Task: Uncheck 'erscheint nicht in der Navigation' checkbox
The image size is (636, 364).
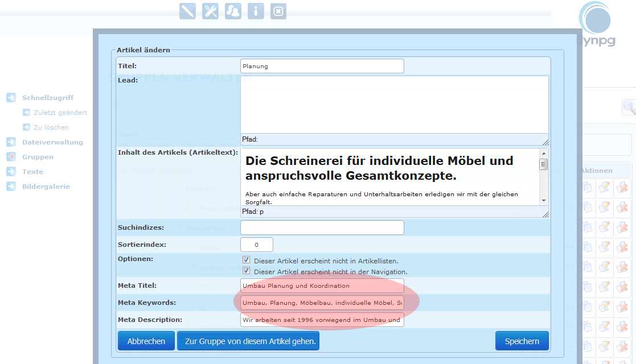Action: pyautogui.click(x=247, y=271)
